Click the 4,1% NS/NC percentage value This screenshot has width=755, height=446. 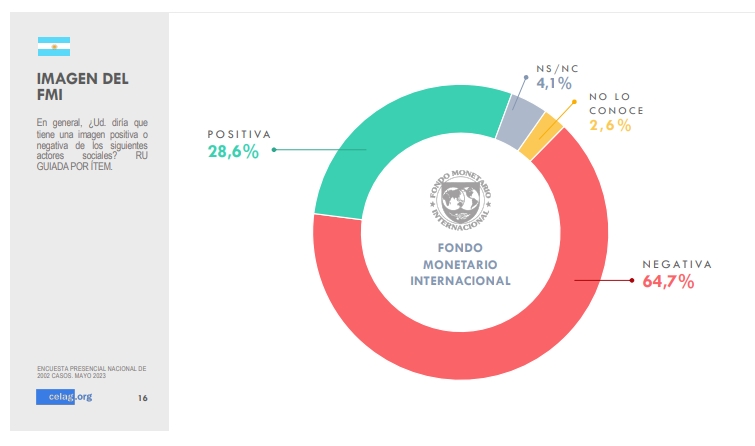554,85
